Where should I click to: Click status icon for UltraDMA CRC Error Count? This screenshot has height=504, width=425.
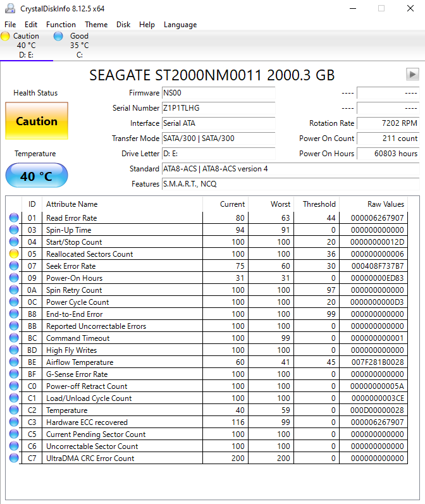coord(14,458)
